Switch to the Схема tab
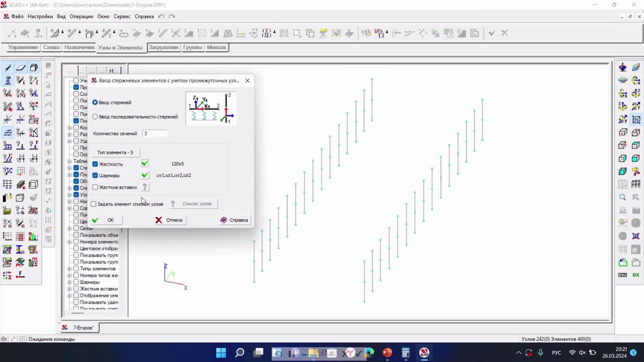Viewport: 644px width, 362px height. pos(51,47)
